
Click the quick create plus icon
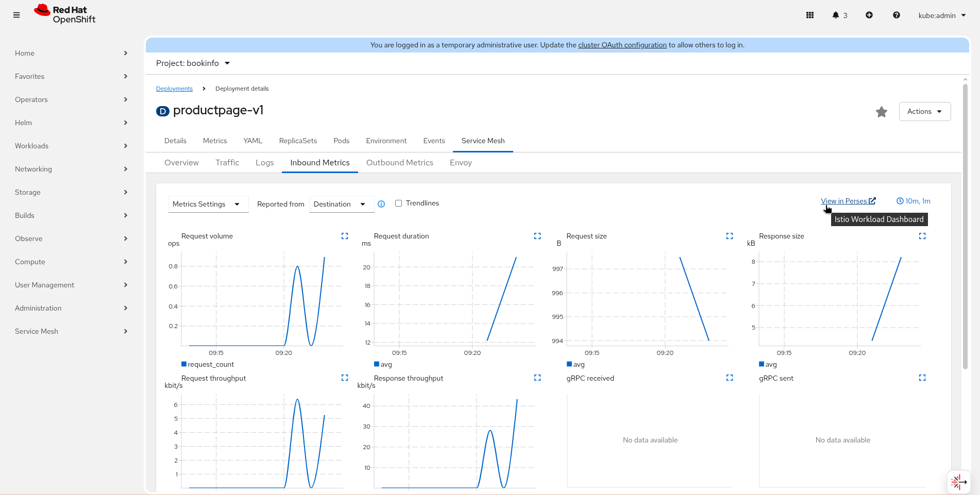coord(869,15)
